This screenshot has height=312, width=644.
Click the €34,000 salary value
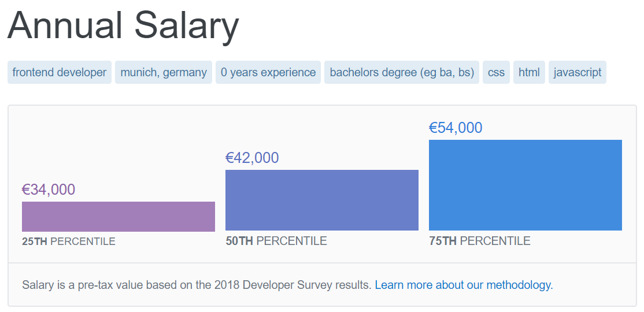49,190
